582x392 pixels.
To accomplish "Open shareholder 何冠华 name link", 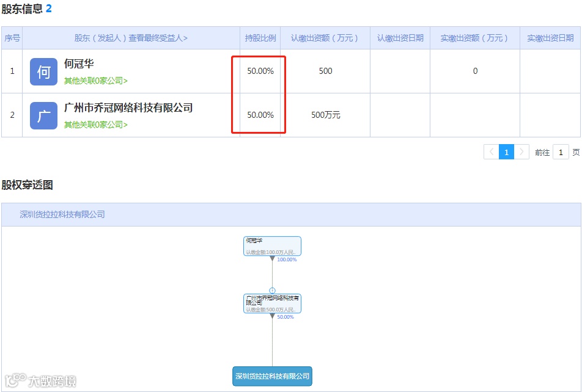I will pyautogui.click(x=79, y=64).
